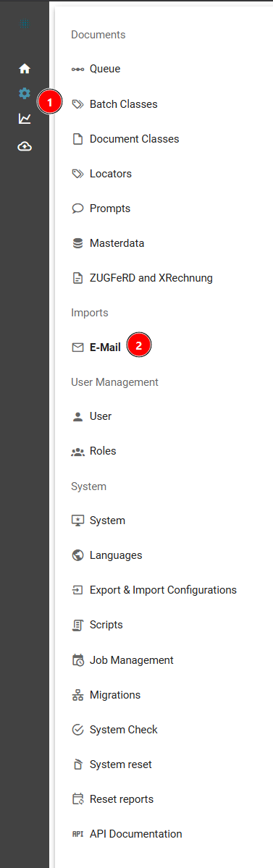Viewport: 273px width, 868px height.
Task: Click the Job Management calendar clock icon
Action: click(x=78, y=660)
